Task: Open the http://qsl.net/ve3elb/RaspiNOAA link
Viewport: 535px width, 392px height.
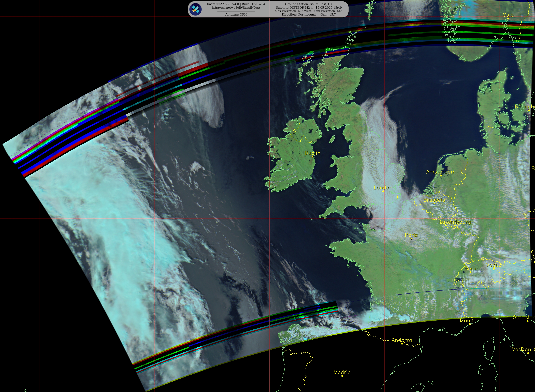Action: tap(236, 8)
